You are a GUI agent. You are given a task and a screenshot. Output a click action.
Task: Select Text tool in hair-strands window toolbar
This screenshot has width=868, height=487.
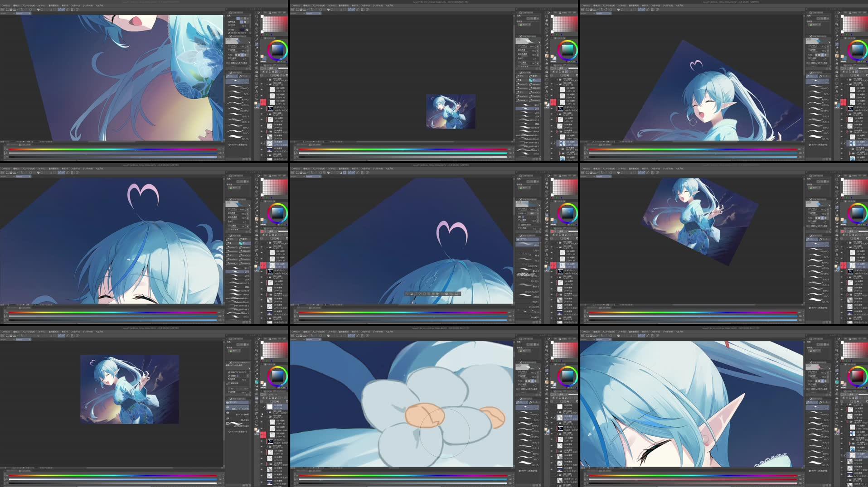pyautogui.click(x=257, y=91)
